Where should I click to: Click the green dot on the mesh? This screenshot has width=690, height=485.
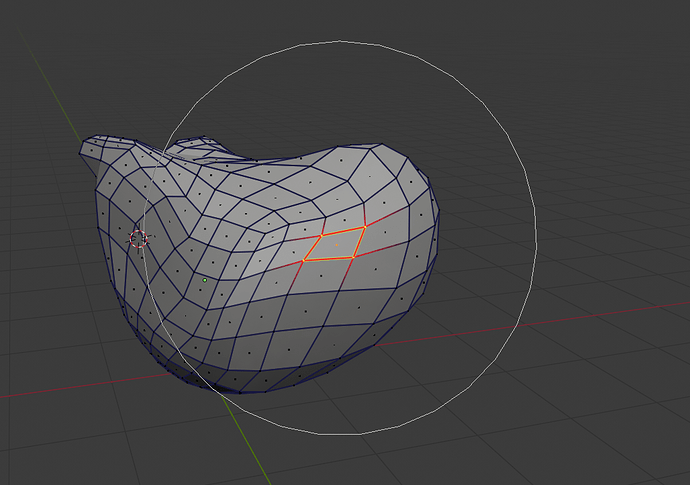point(205,280)
